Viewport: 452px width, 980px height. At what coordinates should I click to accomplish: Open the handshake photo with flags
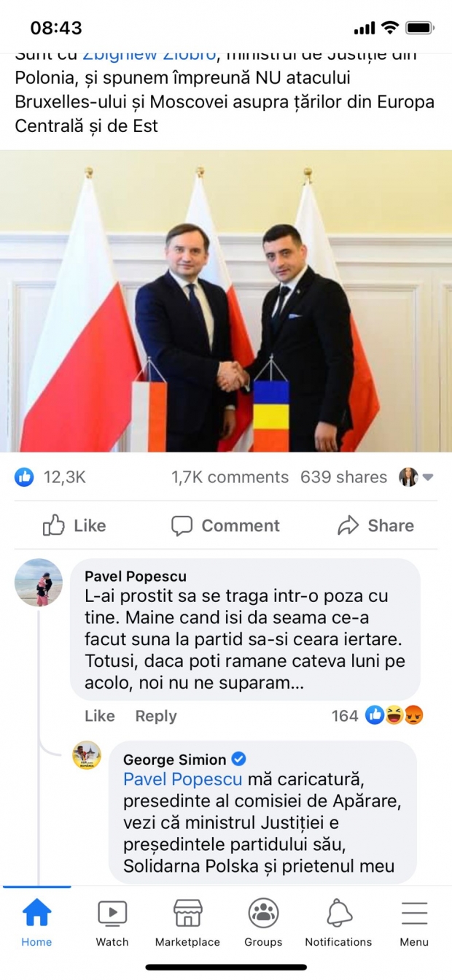(226, 301)
